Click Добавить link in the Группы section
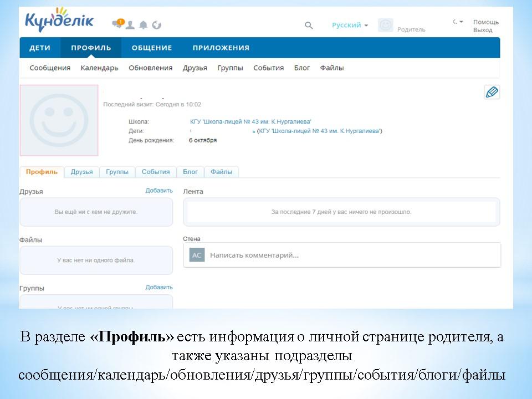Viewport: 532px width, 399px height. (159, 287)
